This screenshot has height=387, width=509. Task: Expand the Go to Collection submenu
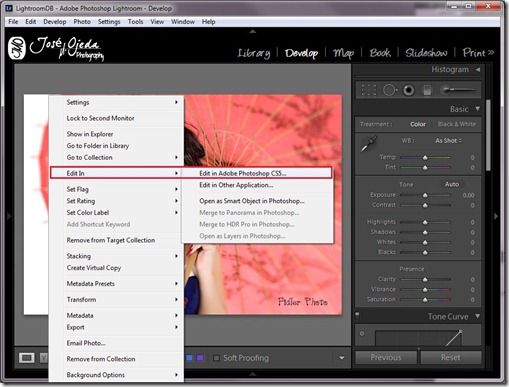point(116,157)
